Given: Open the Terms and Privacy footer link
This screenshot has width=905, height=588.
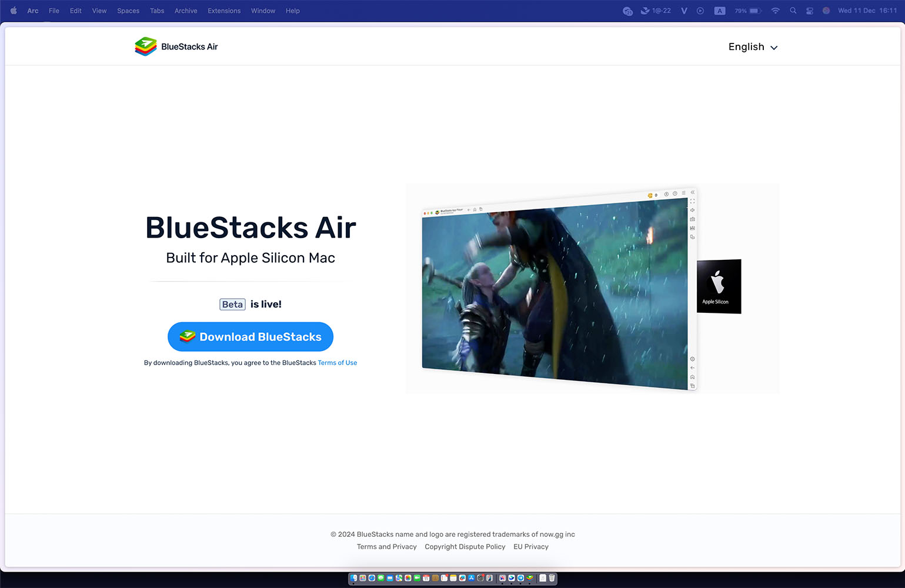Looking at the screenshot, I should 386,547.
